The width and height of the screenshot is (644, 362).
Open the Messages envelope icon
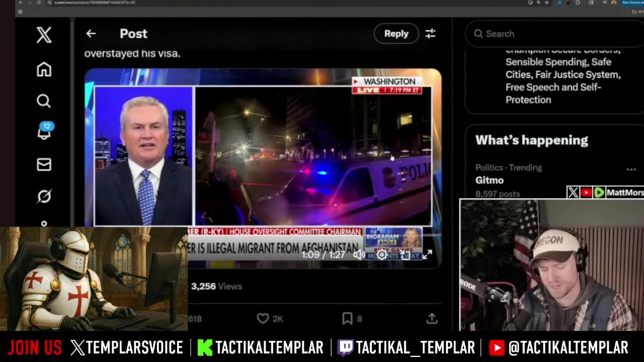click(44, 165)
